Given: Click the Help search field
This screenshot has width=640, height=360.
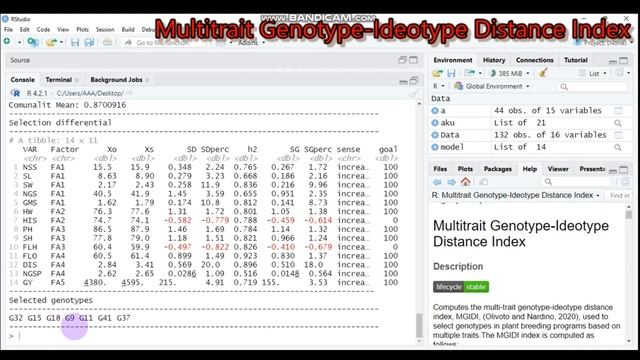Looking at the screenshot, I should click(x=577, y=182).
